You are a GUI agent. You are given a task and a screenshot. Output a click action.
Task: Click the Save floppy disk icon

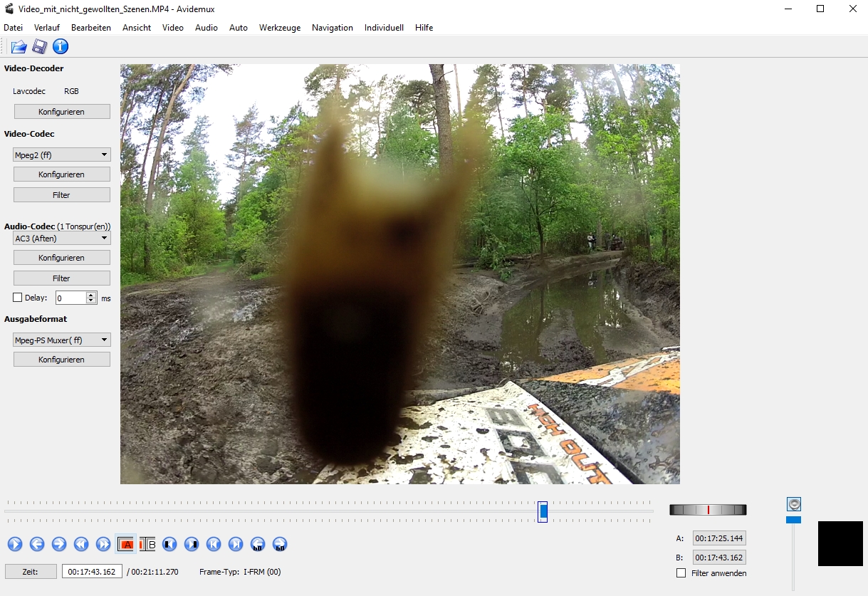(40, 47)
